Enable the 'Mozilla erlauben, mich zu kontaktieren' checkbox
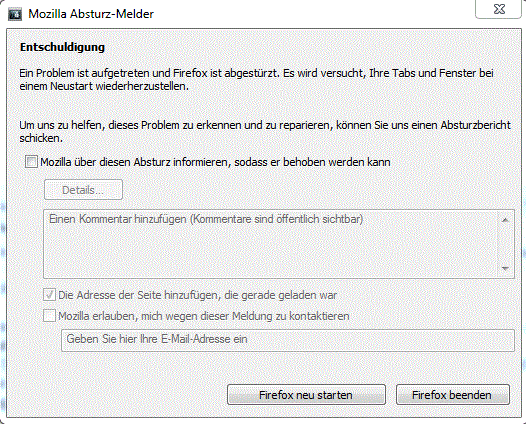 [x=49, y=316]
